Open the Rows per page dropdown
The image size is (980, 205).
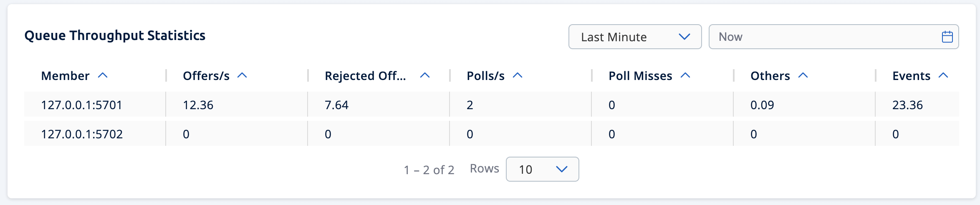[542, 169]
